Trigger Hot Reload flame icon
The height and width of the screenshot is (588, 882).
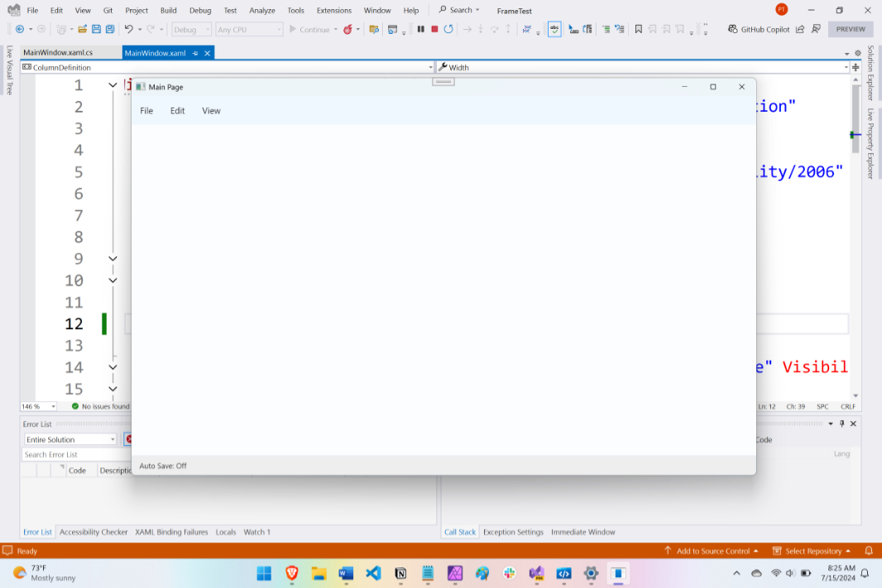point(348,29)
